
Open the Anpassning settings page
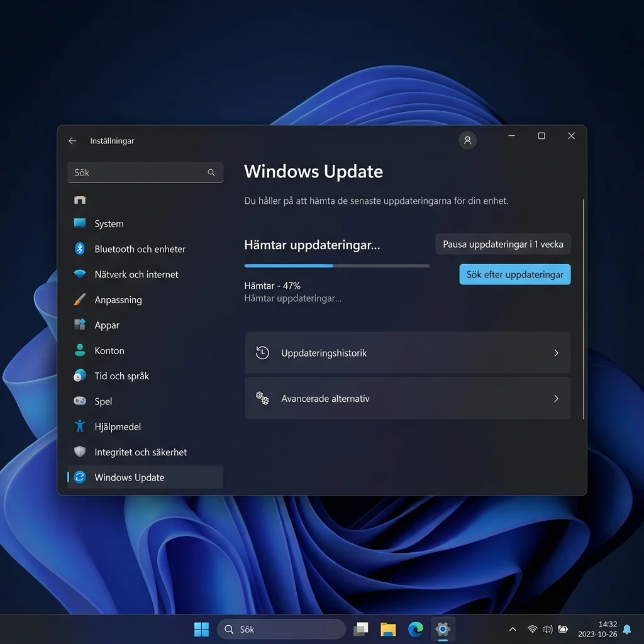pos(145,300)
